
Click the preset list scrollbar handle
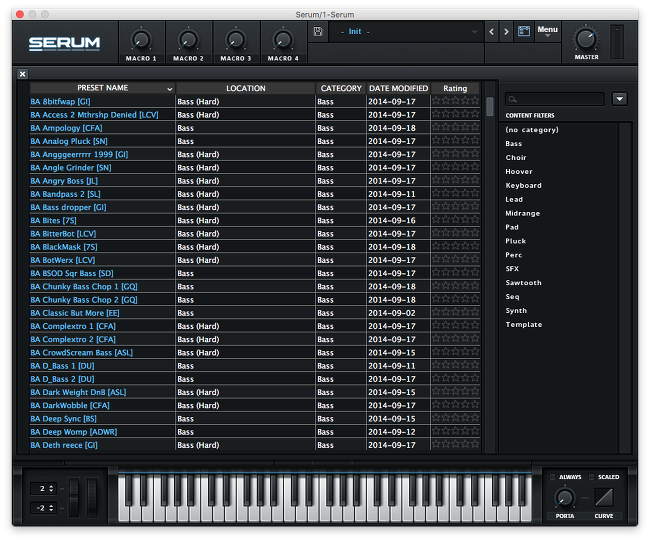(490, 107)
